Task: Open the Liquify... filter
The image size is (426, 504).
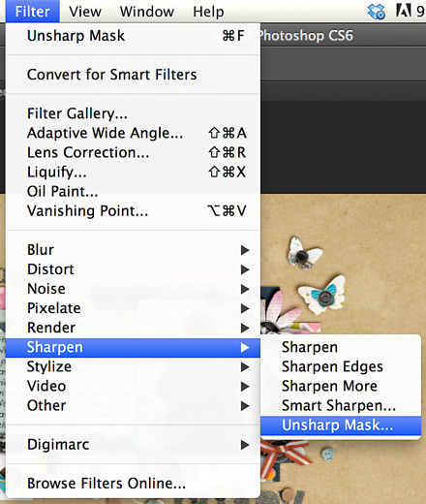Action: pyautogui.click(x=133, y=172)
